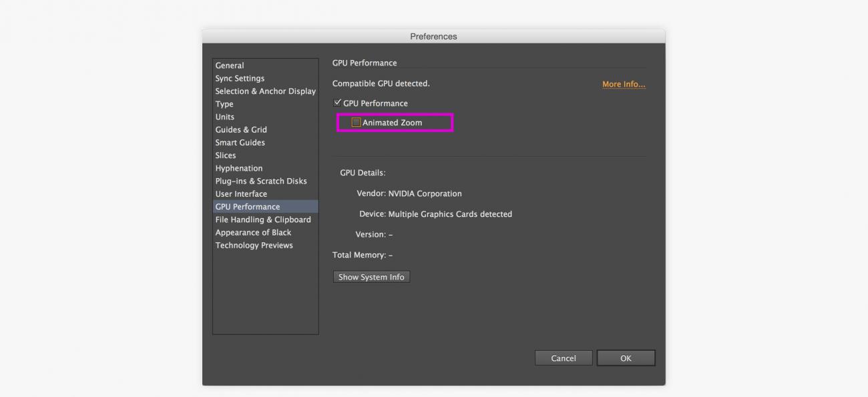Click the 'Version: –' entry
This screenshot has width=868, height=397.
[374, 235]
